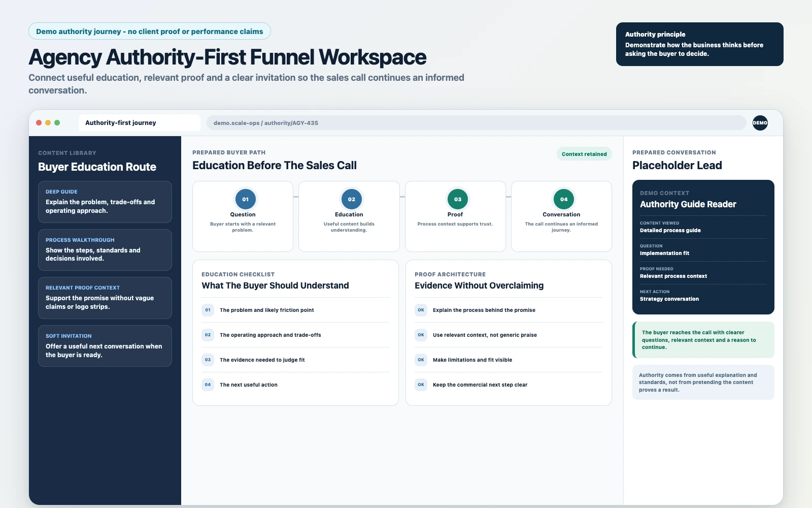Open the Deep Guide library card
The image size is (812, 508).
click(x=105, y=202)
